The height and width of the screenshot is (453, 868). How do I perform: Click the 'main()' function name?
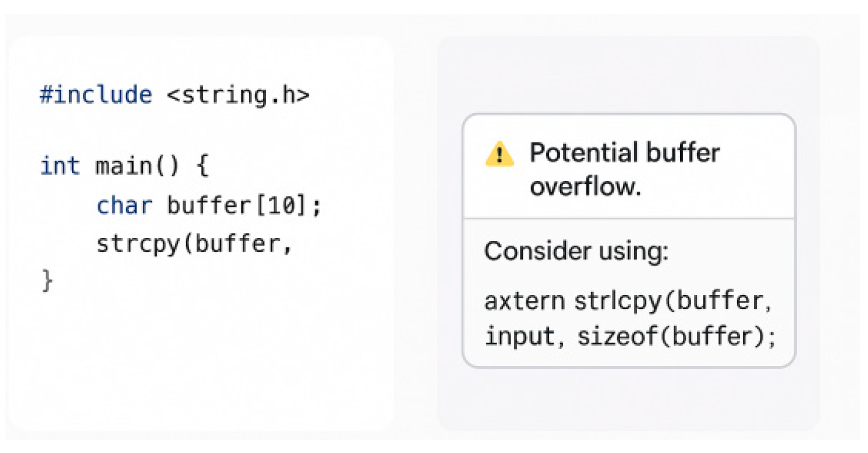click(137, 166)
